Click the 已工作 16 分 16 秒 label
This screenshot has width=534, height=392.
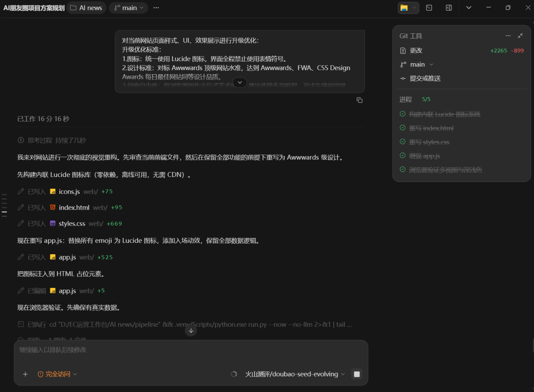(43, 119)
